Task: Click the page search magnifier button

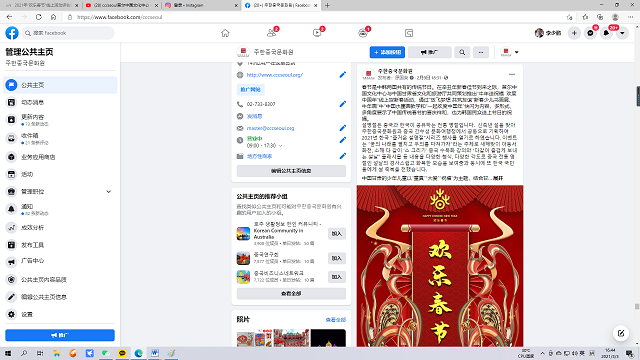Action: (462, 52)
